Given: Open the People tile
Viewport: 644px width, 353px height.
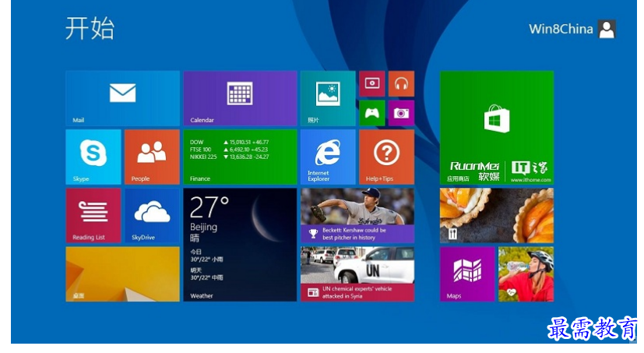Looking at the screenshot, I should (x=152, y=157).
